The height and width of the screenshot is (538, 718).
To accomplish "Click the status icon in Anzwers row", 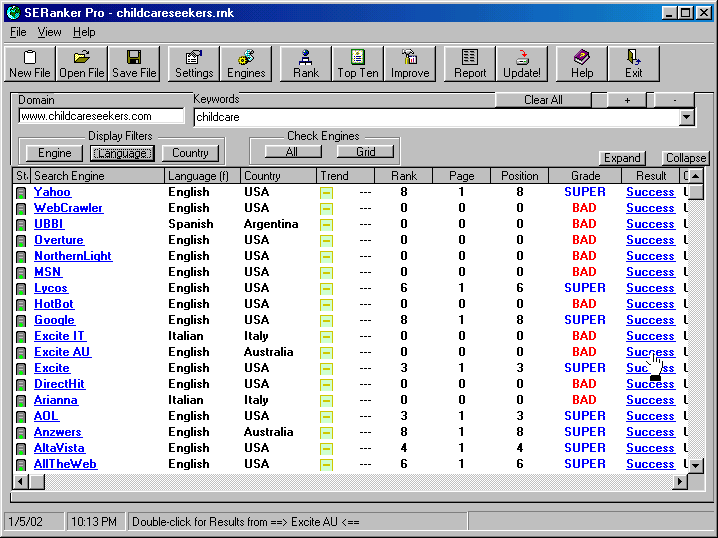I will click(x=21, y=433).
